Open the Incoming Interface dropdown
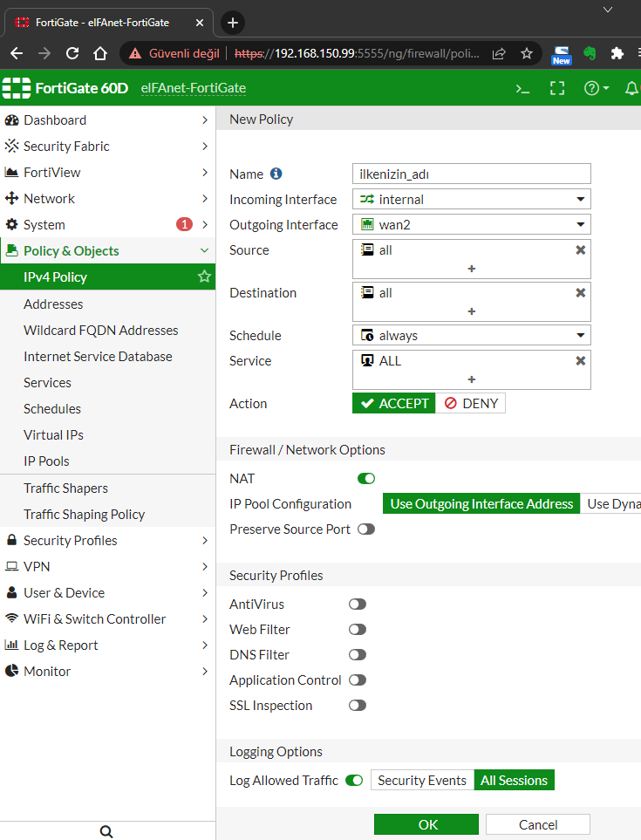 pyautogui.click(x=472, y=200)
